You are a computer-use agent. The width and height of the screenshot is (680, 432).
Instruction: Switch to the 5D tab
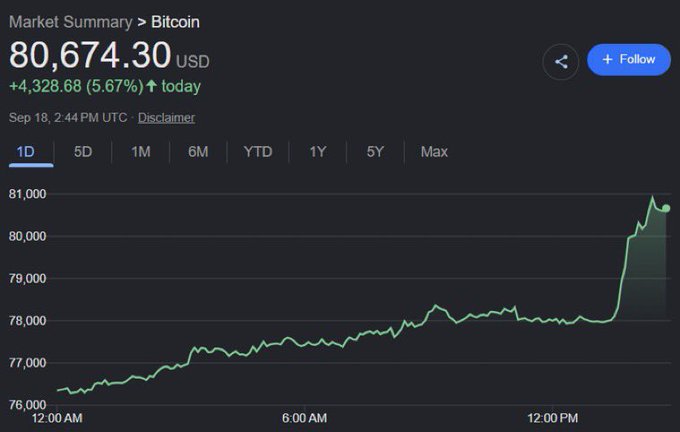(83, 152)
